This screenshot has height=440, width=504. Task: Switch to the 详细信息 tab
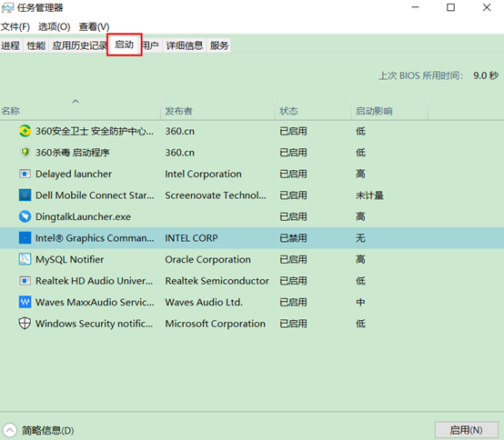click(185, 45)
